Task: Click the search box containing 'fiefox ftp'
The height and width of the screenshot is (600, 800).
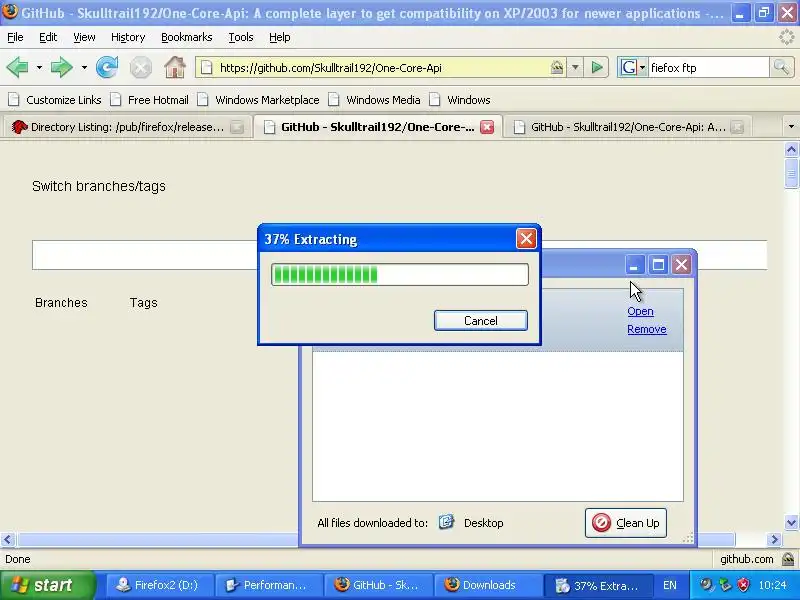Action: 708,67
